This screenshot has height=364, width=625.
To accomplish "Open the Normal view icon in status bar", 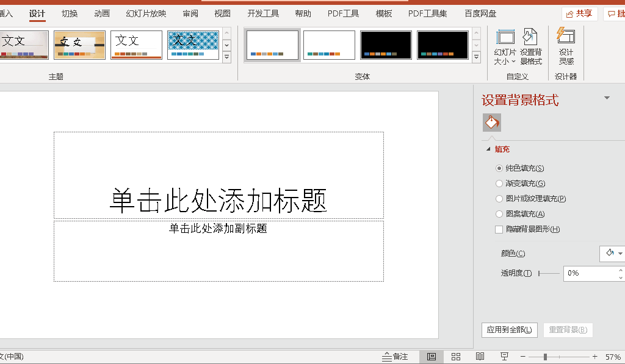I will point(431,356).
